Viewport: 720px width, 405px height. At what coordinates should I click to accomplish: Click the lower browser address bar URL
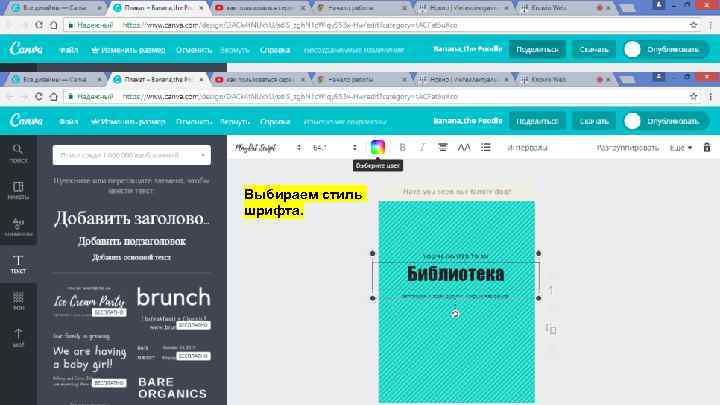point(290,96)
